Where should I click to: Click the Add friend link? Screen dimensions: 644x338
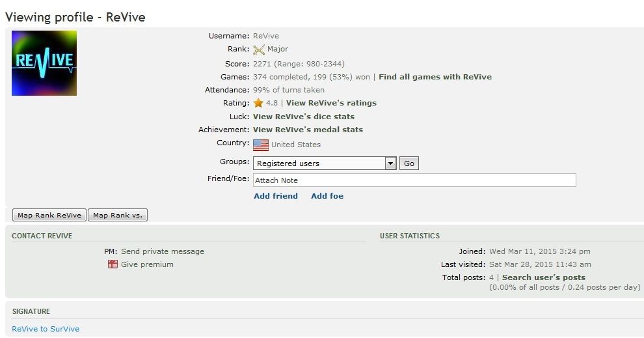tap(276, 196)
